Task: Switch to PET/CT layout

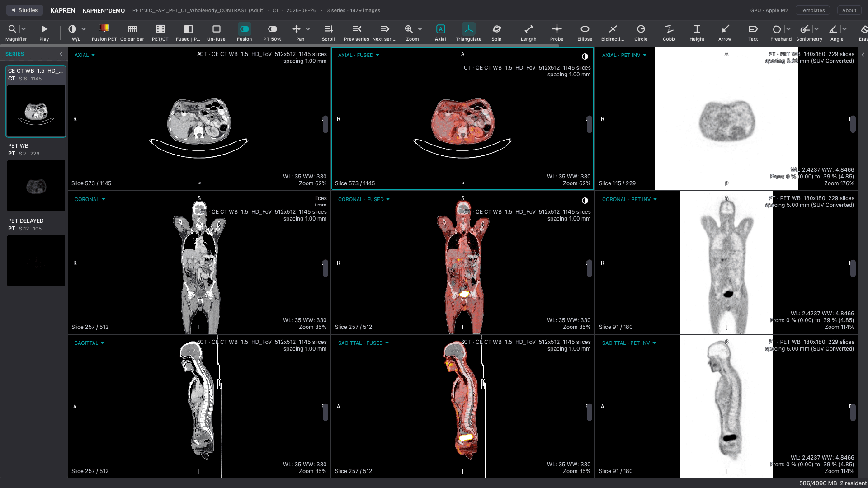Action: click(160, 33)
